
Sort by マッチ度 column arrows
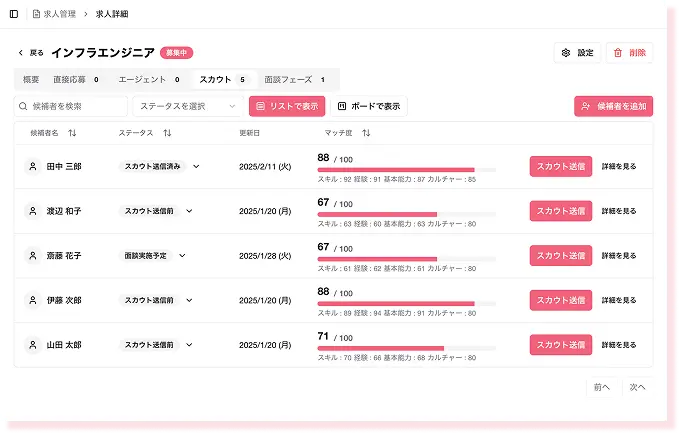tap(367, 133)
